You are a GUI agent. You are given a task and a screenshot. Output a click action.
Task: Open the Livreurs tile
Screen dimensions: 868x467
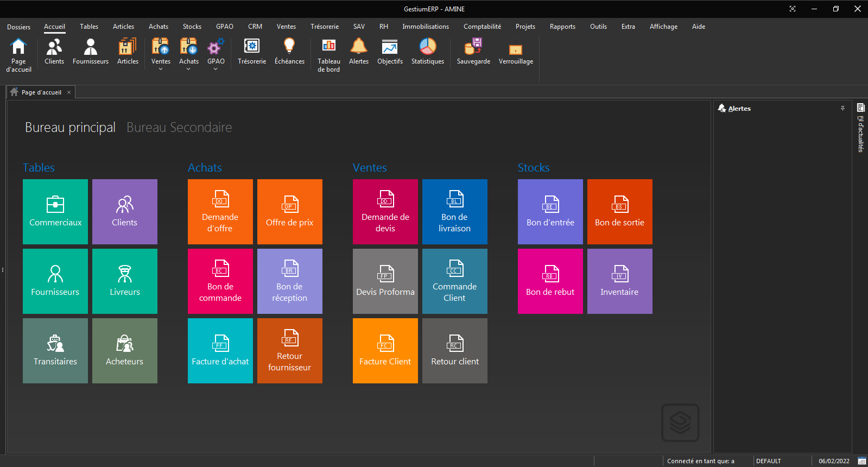pos(125,281)
